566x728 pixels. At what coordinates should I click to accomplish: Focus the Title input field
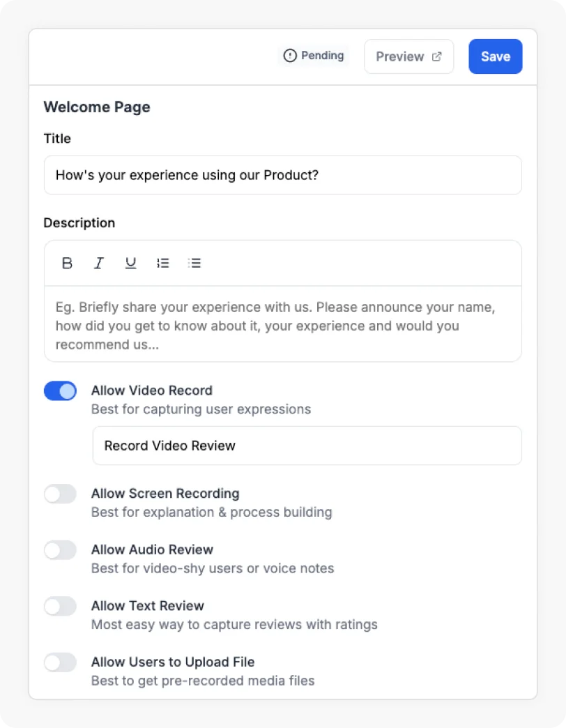(282, 175)
